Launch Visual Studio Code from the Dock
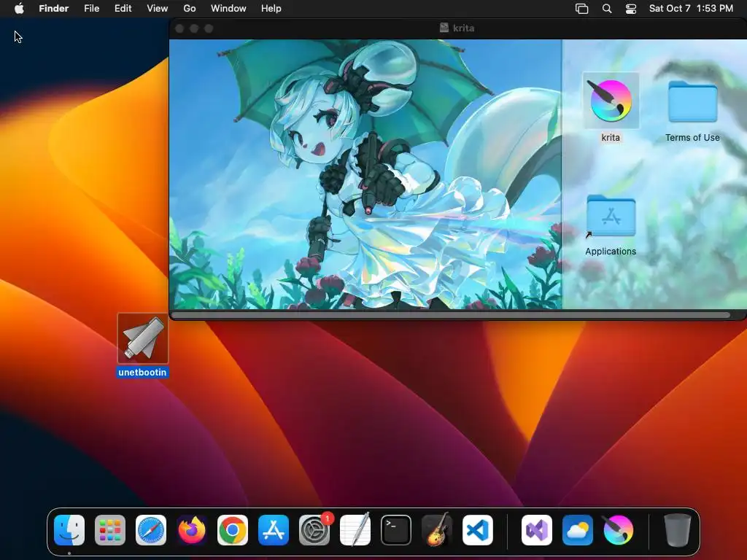 click(x=477, y=530)
